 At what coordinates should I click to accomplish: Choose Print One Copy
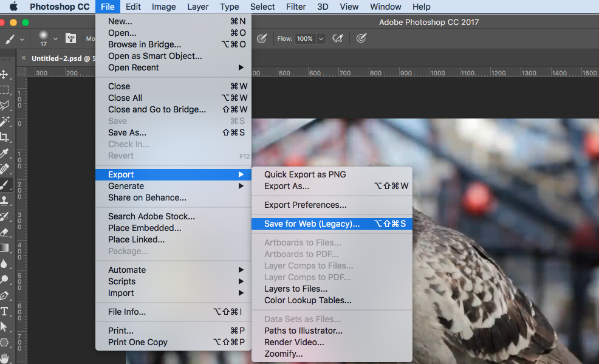tap(173, 342)
